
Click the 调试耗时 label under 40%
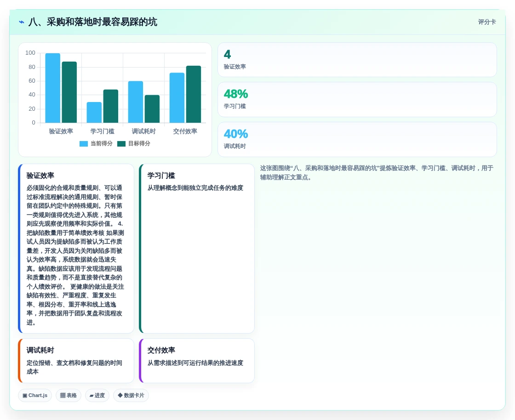pos(235,146)
